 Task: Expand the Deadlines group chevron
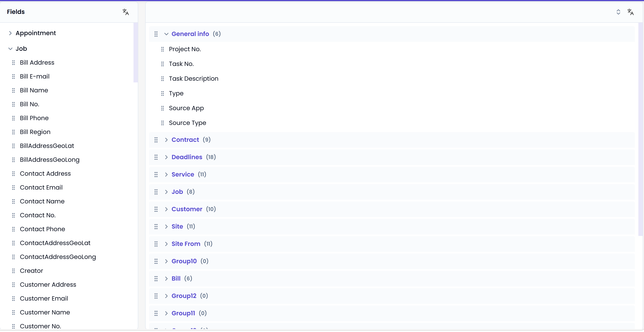point(166,157)
